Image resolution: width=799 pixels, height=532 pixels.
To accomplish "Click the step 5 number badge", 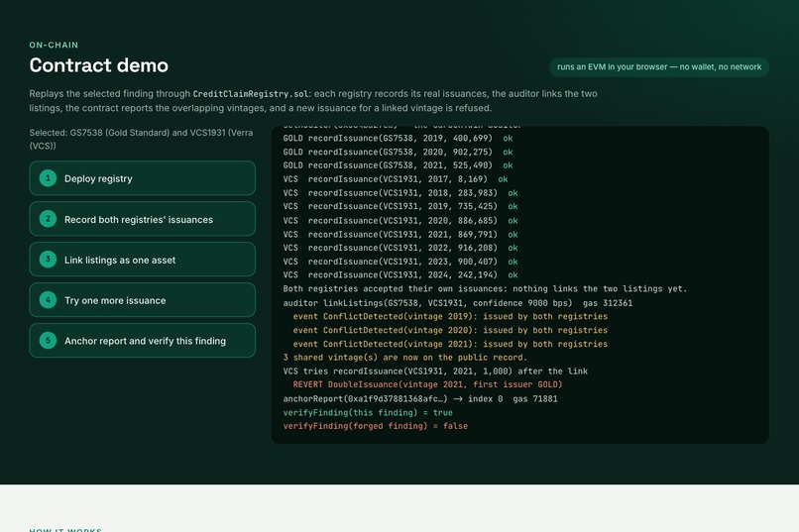I will tap(48, 341).
